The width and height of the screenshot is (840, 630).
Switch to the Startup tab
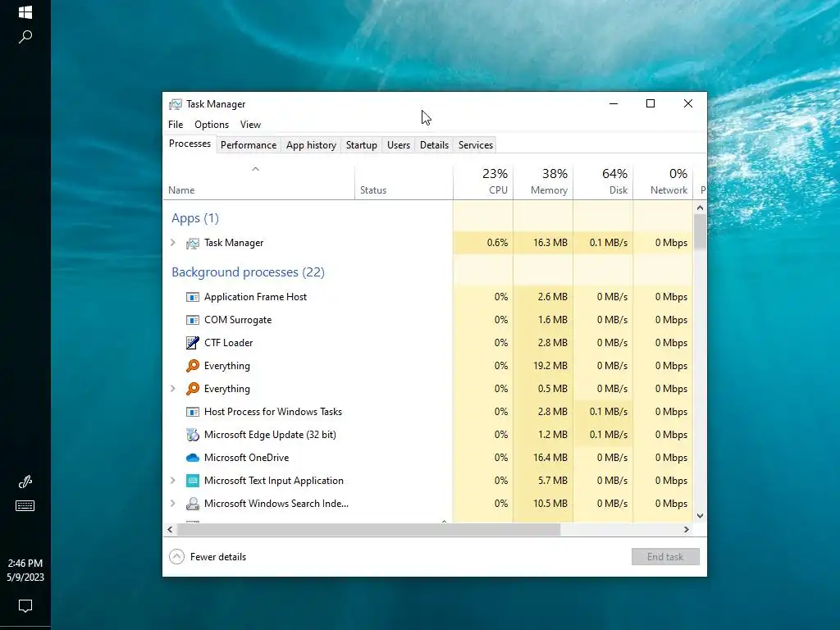click(362, 145)
